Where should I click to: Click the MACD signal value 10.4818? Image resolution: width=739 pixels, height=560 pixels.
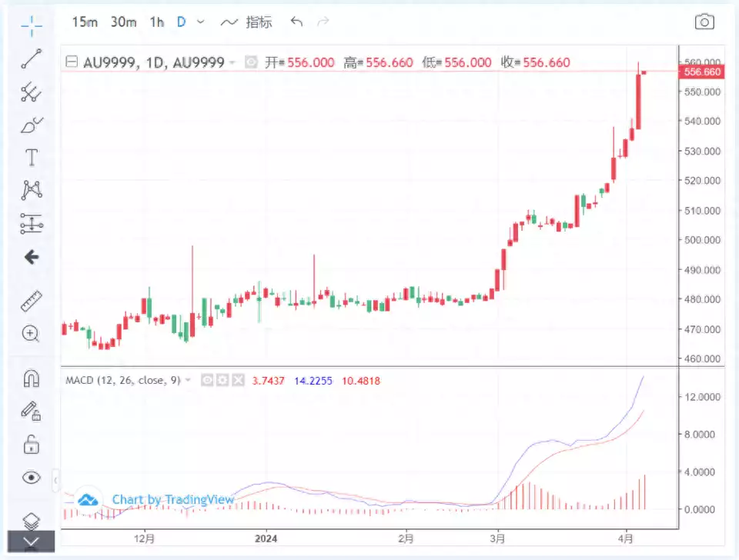coord(361,381)
